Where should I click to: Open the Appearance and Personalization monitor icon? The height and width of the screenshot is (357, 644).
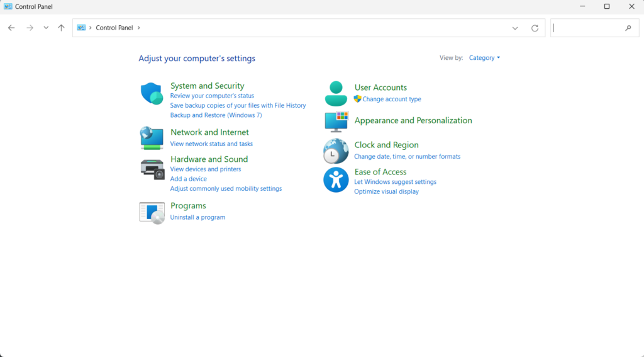(x=336, y=121)
